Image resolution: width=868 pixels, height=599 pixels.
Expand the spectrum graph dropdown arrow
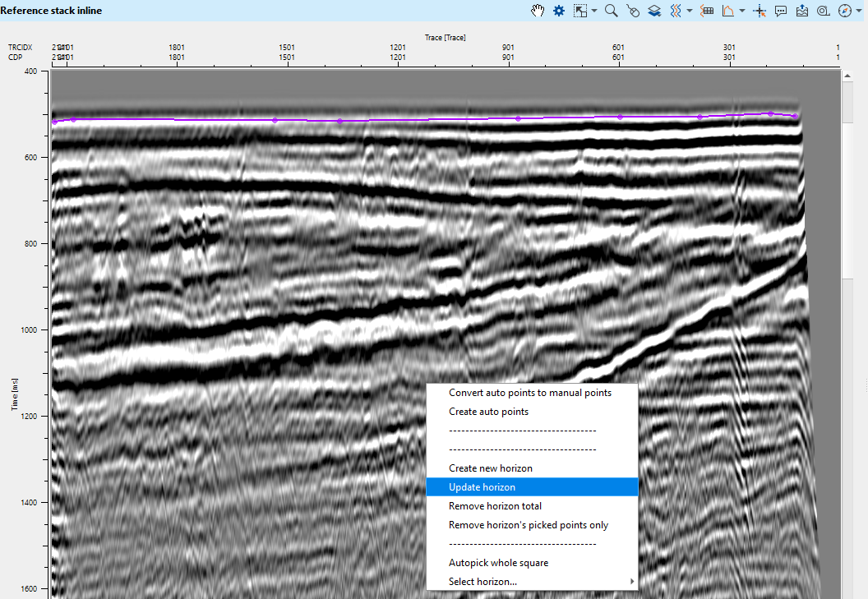click(742, 11)
